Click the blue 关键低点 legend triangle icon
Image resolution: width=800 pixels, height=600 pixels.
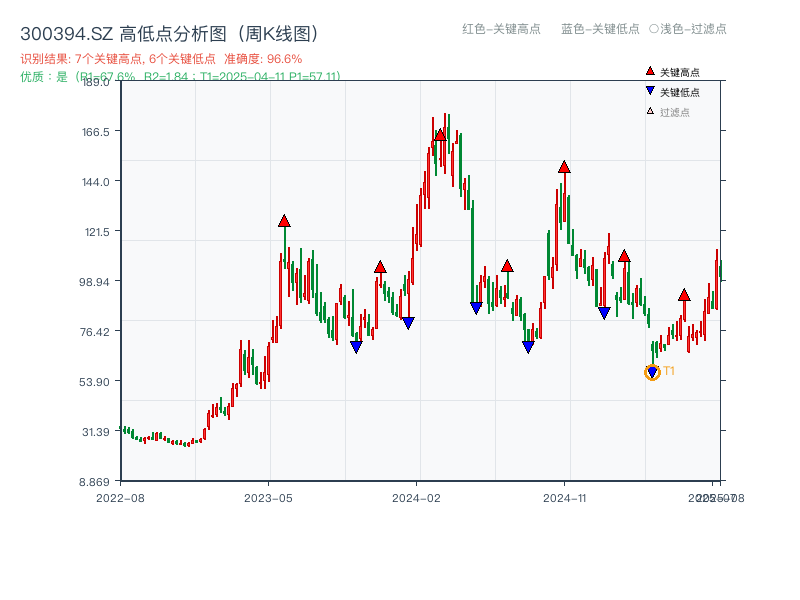pos(650,90)
